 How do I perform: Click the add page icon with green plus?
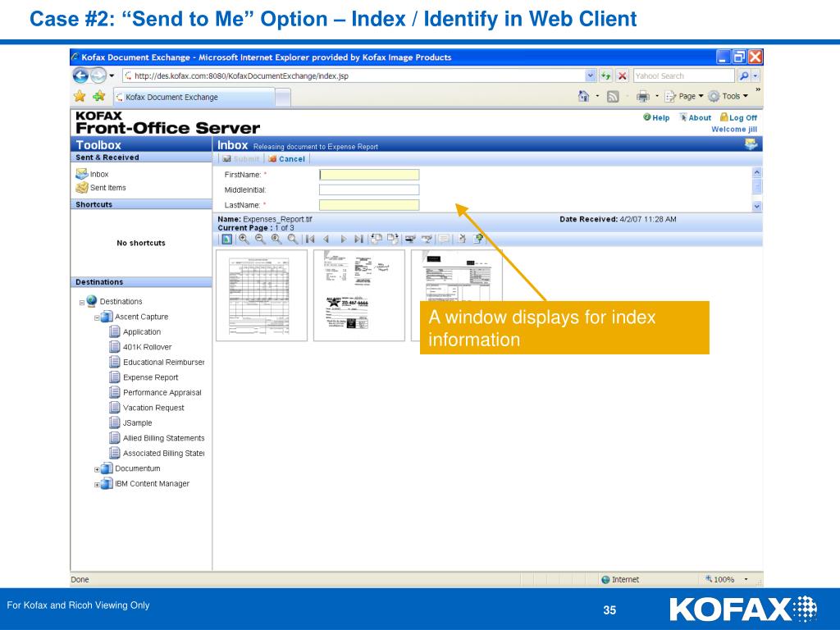point(478,239)
